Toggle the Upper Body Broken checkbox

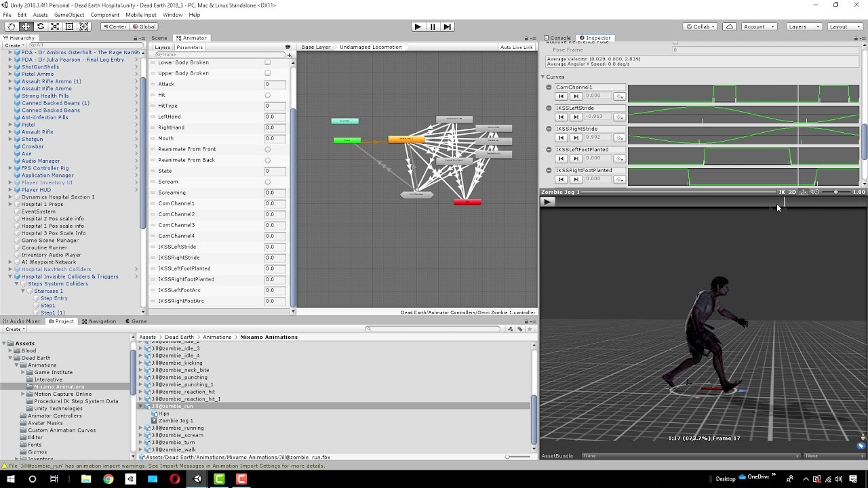[x=267, y=73]
